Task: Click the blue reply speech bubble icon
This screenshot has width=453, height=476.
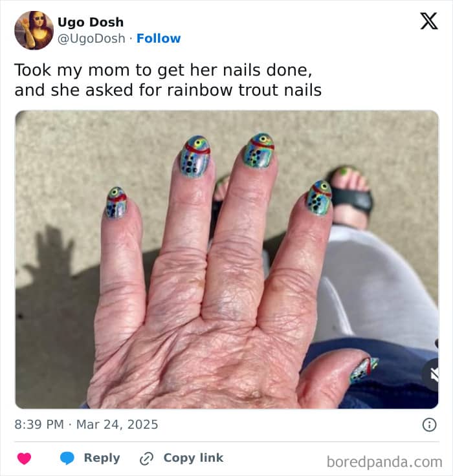Action: pyautogui.click(x=67, y=458)
